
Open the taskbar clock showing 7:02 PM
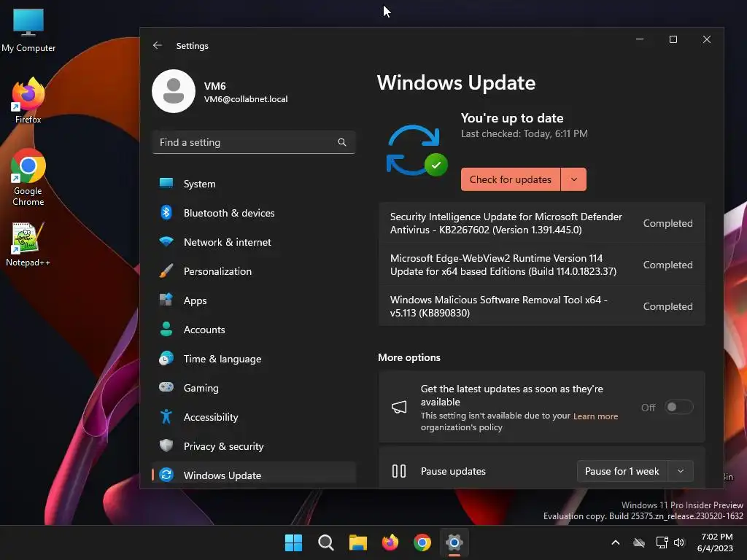click(x=715, y=542)
